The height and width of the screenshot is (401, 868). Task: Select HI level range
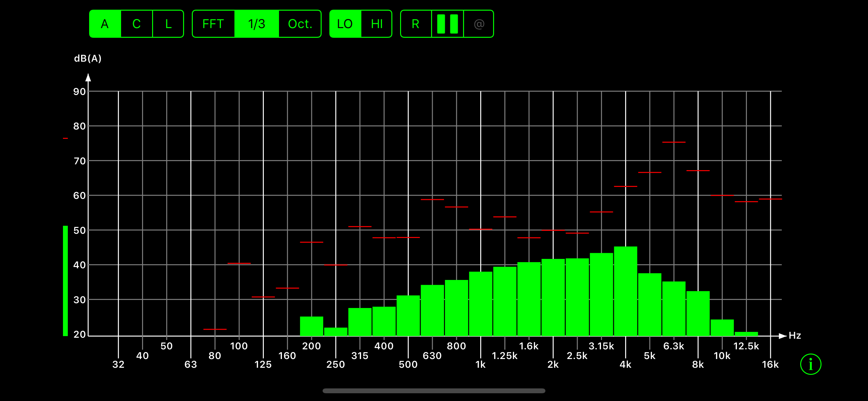pyautogui.click(x=377, y=24)
